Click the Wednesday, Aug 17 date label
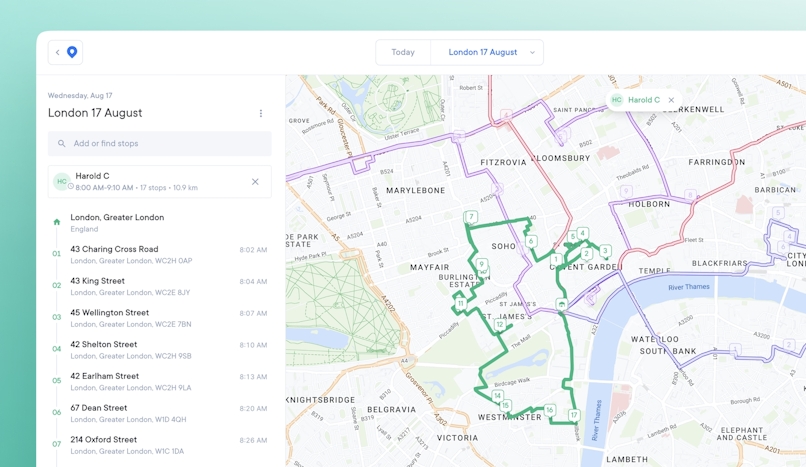The height and width of the screenshot is (467, 806). 80,96
